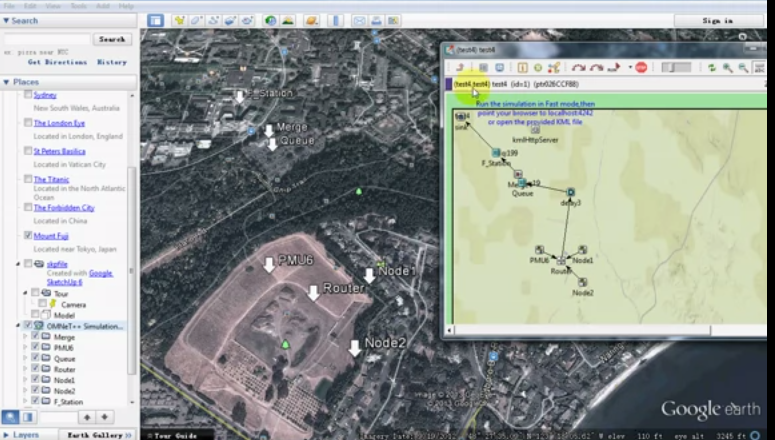775x440 pixels.
Task: Uncheck the Router folder checkbox
Action: coord(35,368)
